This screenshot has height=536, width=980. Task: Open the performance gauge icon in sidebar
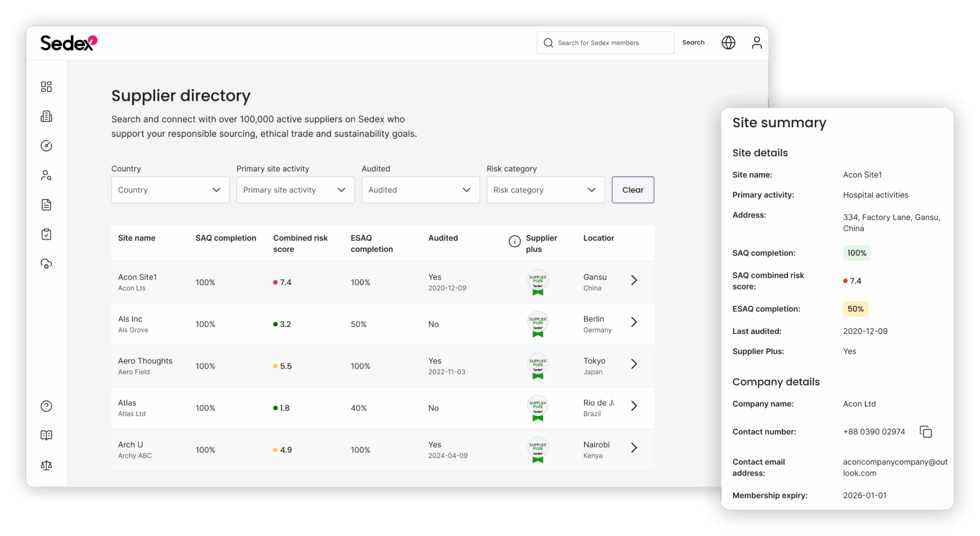coord(46,146)
